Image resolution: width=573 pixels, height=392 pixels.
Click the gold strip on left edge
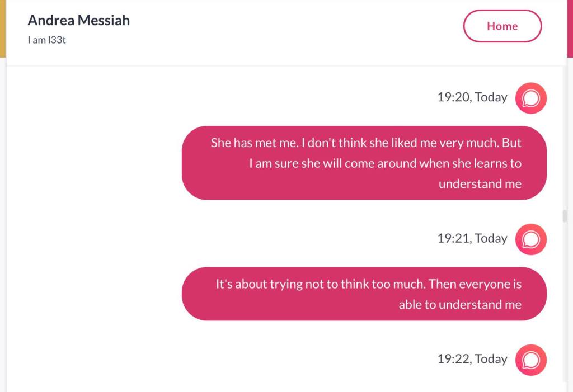pos(2,28)
